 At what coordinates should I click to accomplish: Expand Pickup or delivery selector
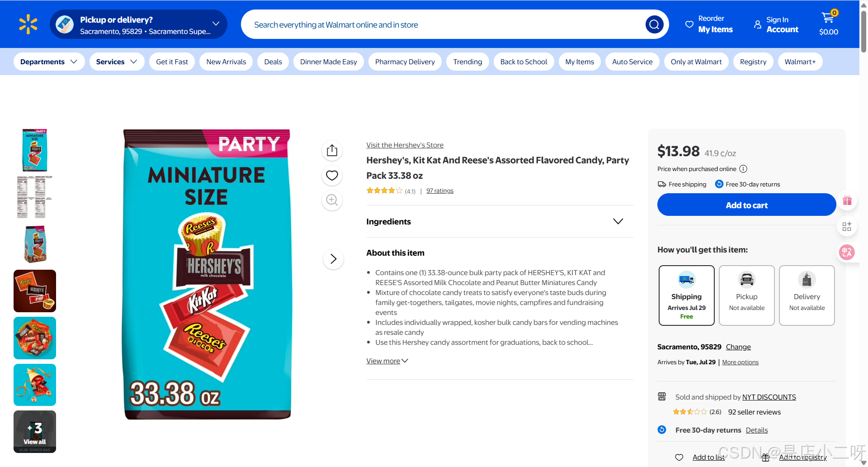point(138,24)
